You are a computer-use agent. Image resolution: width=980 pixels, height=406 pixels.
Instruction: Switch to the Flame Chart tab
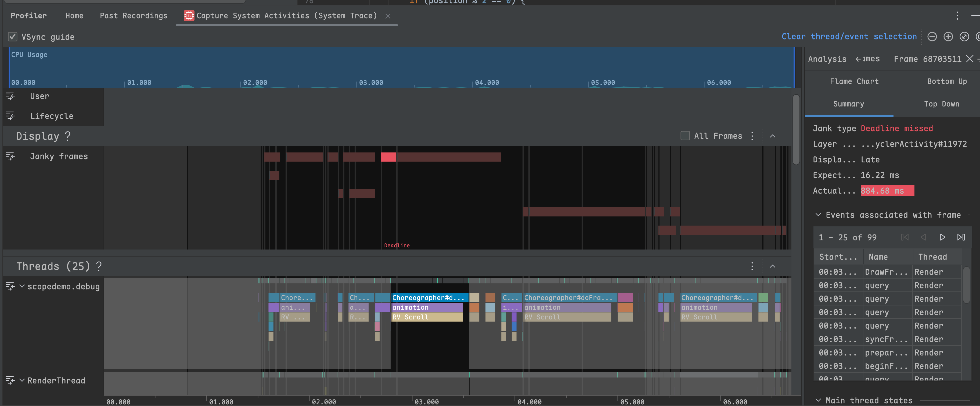pyautogui.click(x=854, y=81)
